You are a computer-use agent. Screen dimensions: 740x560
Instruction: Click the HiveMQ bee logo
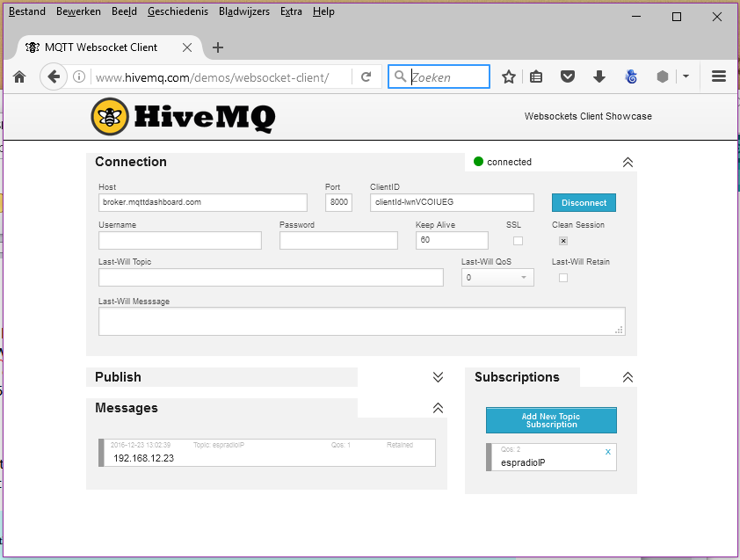click(110, 117)
